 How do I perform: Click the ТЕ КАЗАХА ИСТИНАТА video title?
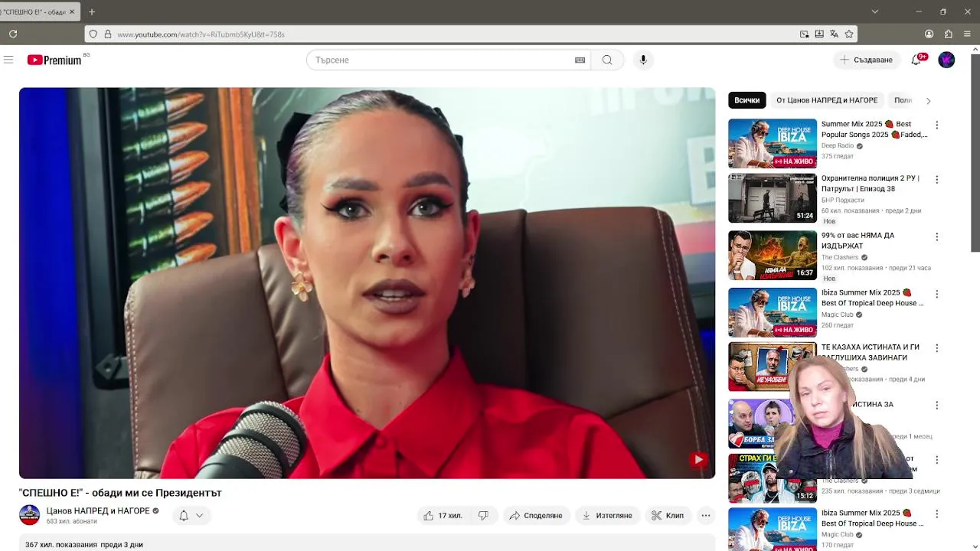click(x=871, y=352)
